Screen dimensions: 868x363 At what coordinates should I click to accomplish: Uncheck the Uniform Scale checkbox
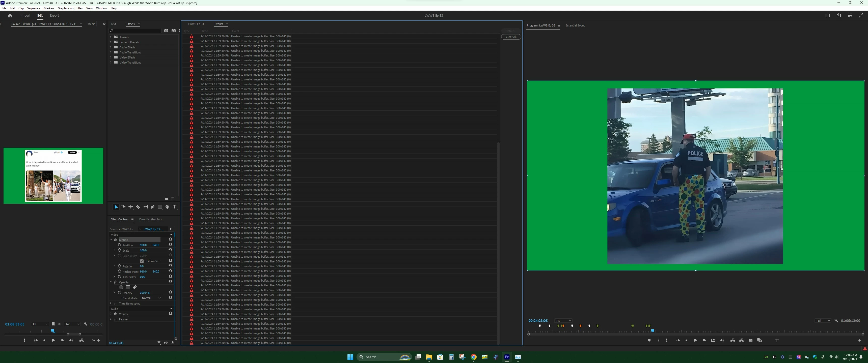[x=142, y=261]
